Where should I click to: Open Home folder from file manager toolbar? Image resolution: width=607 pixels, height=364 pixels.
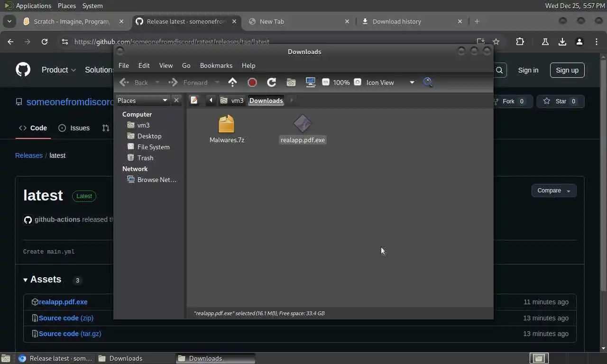291,82
